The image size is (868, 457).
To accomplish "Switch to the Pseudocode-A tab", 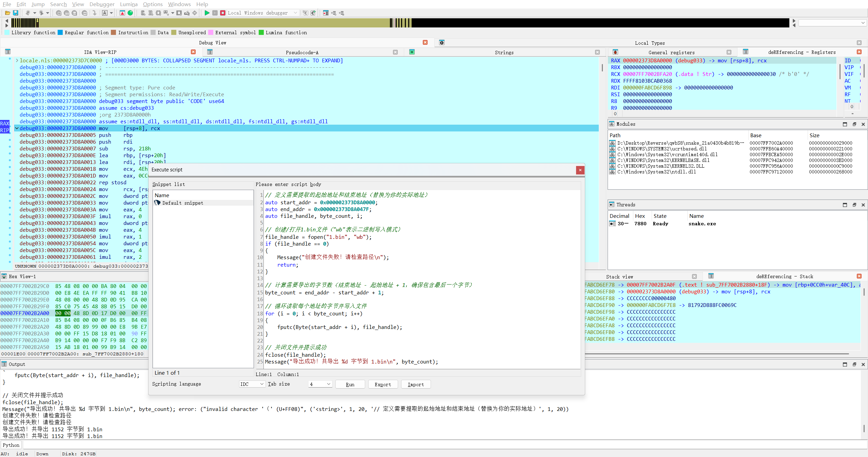I will tap(302, 52).
